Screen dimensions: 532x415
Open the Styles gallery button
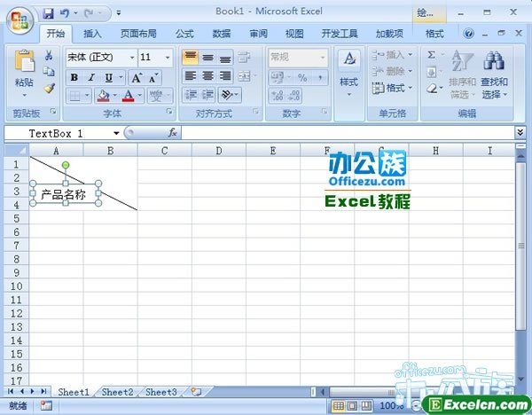348,74
